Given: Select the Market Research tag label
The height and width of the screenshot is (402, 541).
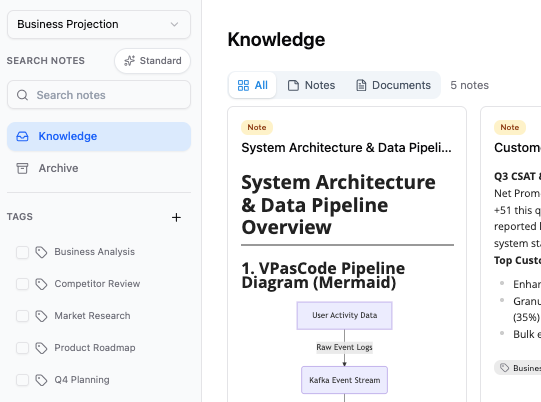Looking at the screenshot, I should coord(92,316).
